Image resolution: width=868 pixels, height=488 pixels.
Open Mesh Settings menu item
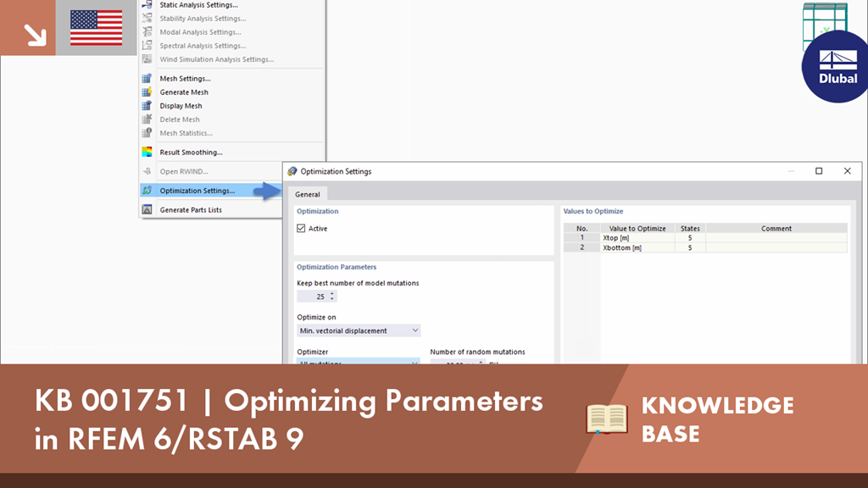coord(185,79)
